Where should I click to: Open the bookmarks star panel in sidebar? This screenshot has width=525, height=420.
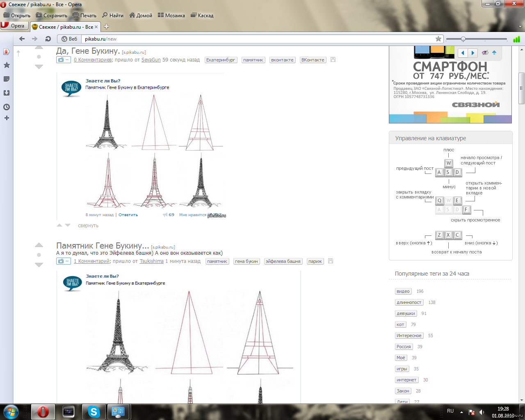click(7, 65)
